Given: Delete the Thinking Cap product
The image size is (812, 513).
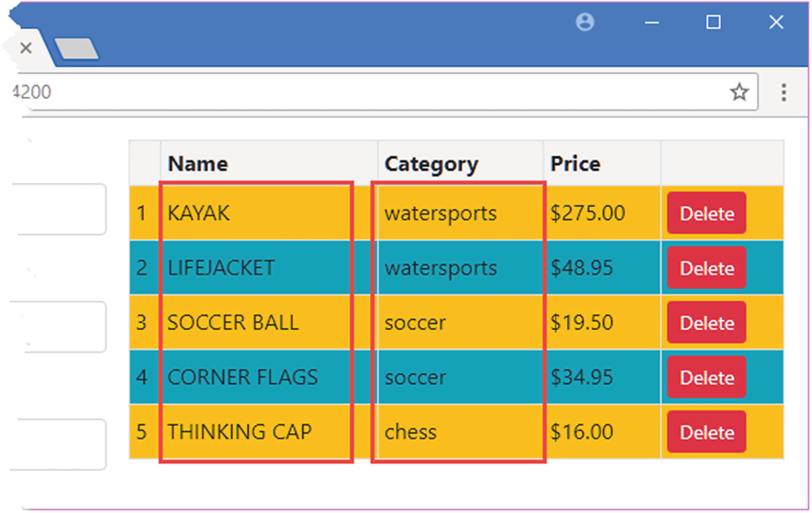Looking at the screenshot, I should click(x=706, y=432).
